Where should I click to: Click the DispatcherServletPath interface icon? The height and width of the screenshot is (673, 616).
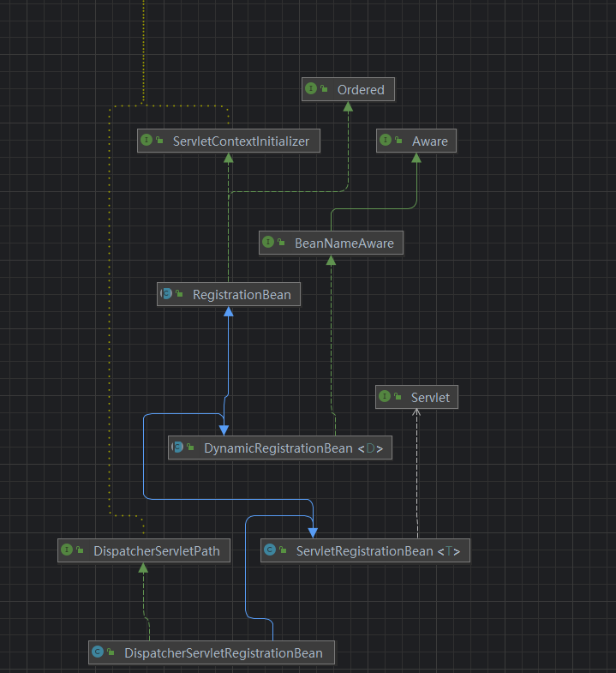point(67,550)
